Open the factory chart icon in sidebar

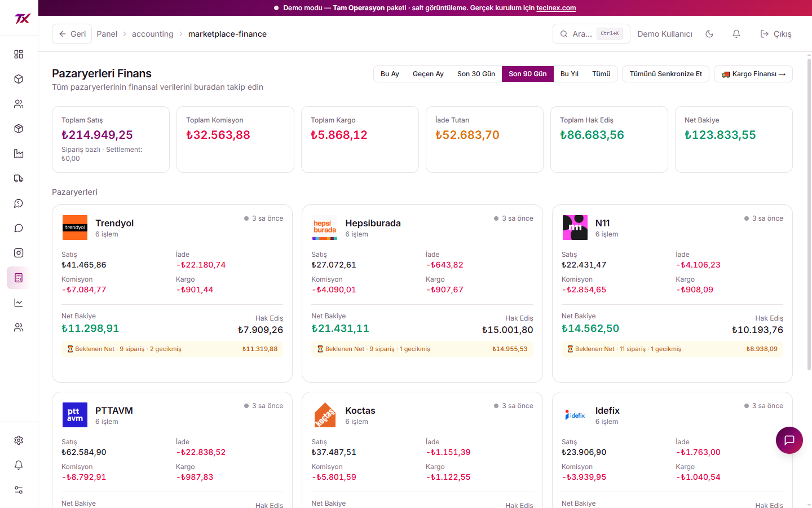19,154
